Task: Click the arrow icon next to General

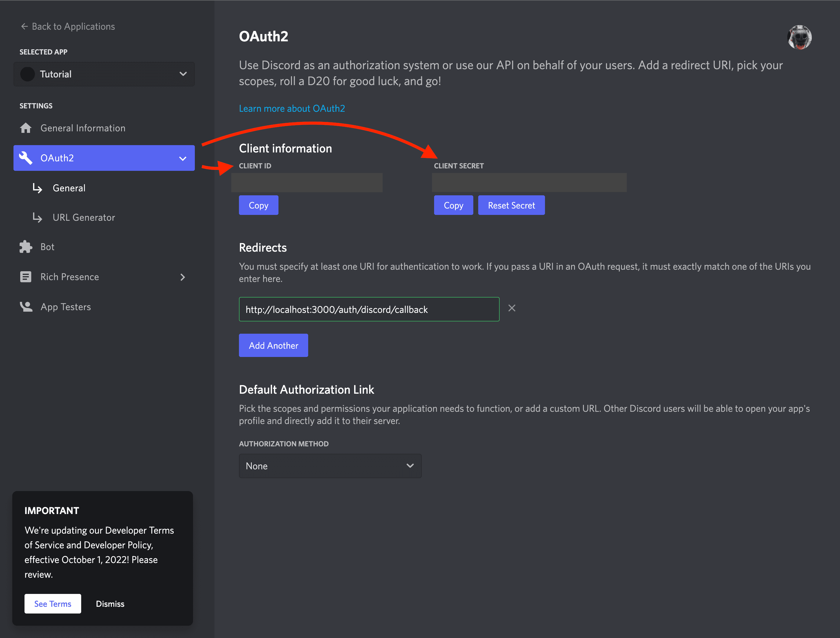Action: point(37,188)
